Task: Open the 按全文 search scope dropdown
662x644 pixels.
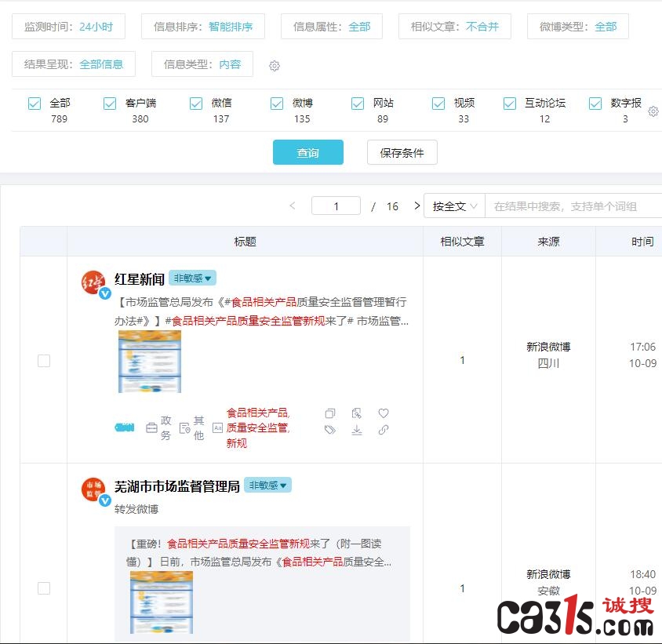Action: (455, 206)
